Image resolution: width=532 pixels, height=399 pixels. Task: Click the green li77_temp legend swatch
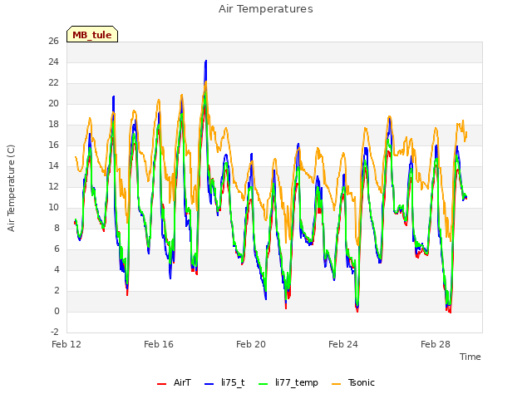click(x=264, y=384)
